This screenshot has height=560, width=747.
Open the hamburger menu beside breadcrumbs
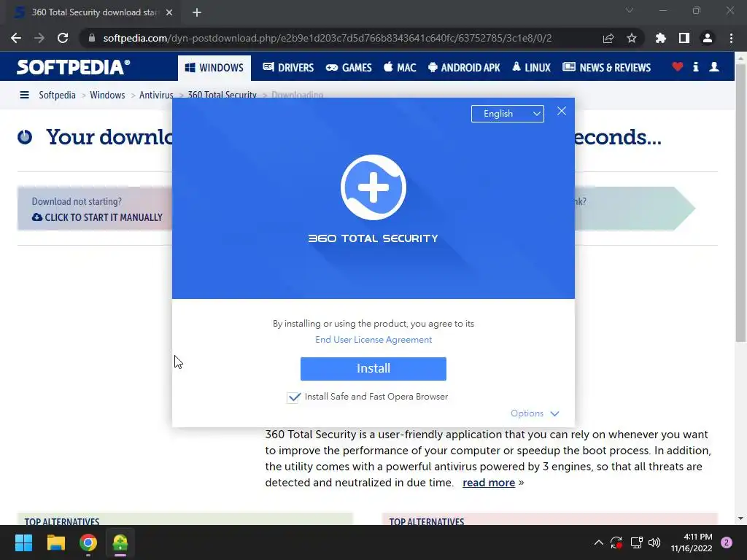24,95
